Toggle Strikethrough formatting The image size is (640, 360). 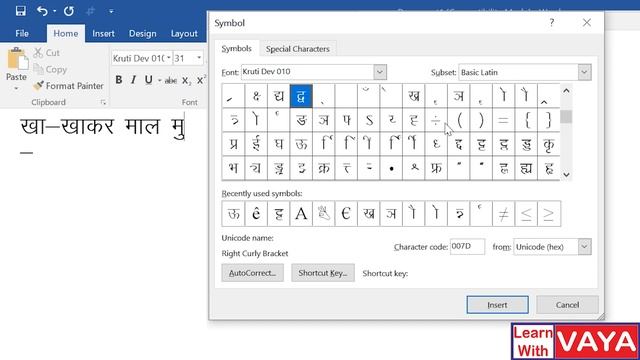coord(171,80)
